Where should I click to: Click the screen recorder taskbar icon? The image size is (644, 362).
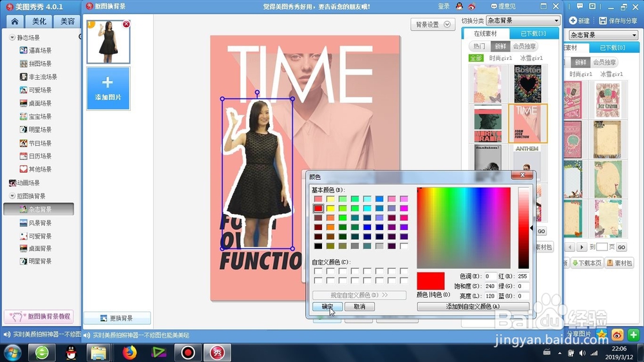[187, 352]
